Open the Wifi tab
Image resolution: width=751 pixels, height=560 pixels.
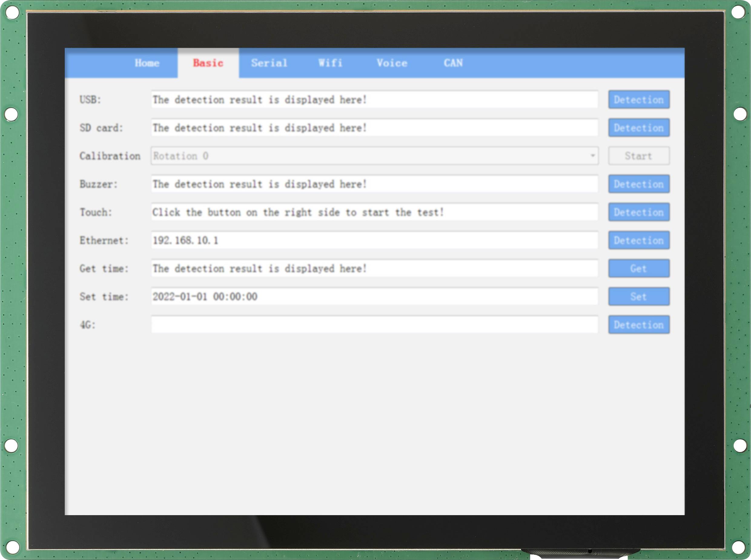(330, 63)
